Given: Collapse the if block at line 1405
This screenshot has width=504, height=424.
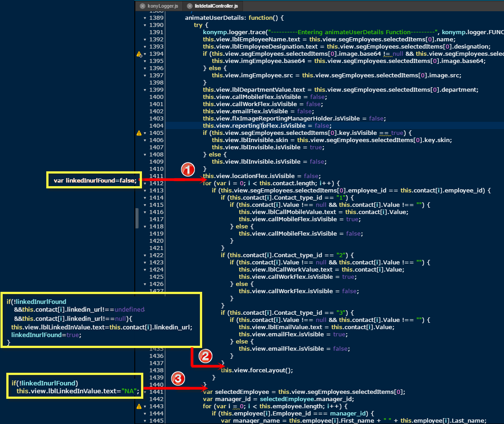Looking at the screenshot, I should tap(145, 133).
